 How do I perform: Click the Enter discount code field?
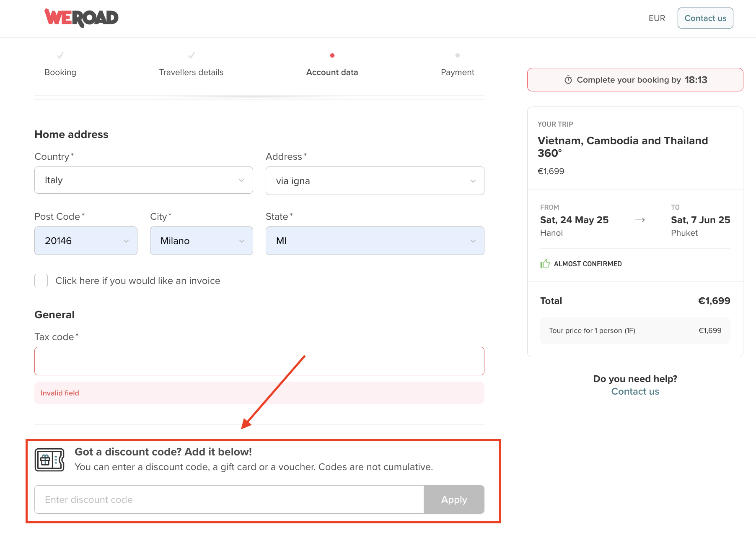pos(229,499)
